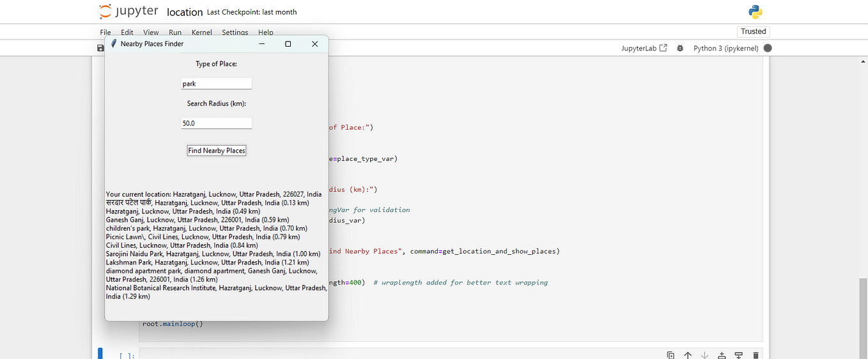
Task: Click the Civil Lines (0.84 km) result
Action: click(182, 245)
